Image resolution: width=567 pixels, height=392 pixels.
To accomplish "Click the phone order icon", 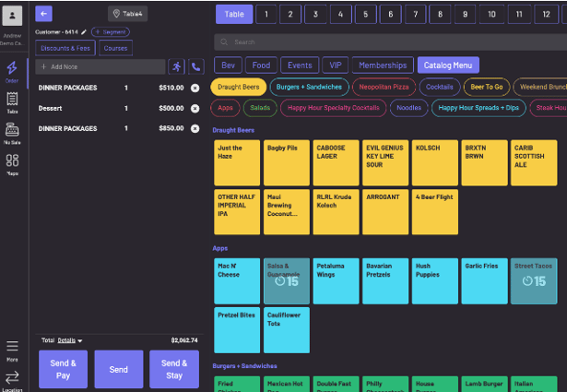I will click(195, 67).
